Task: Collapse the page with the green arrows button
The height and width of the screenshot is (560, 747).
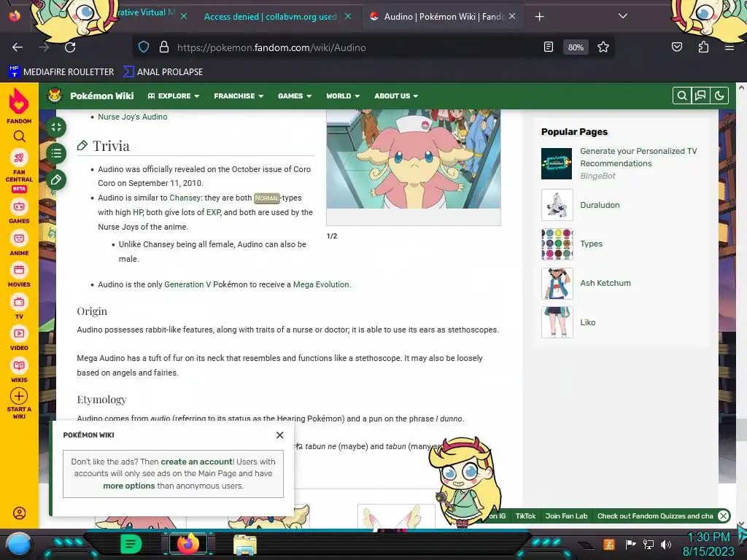Action: pos(56,127)
